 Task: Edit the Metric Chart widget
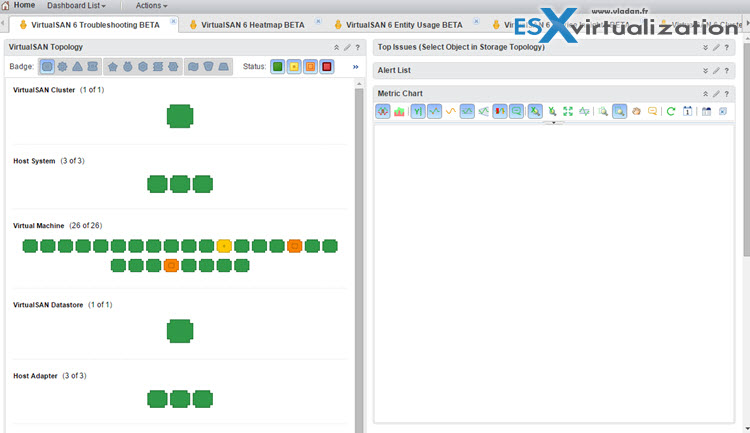716,94
